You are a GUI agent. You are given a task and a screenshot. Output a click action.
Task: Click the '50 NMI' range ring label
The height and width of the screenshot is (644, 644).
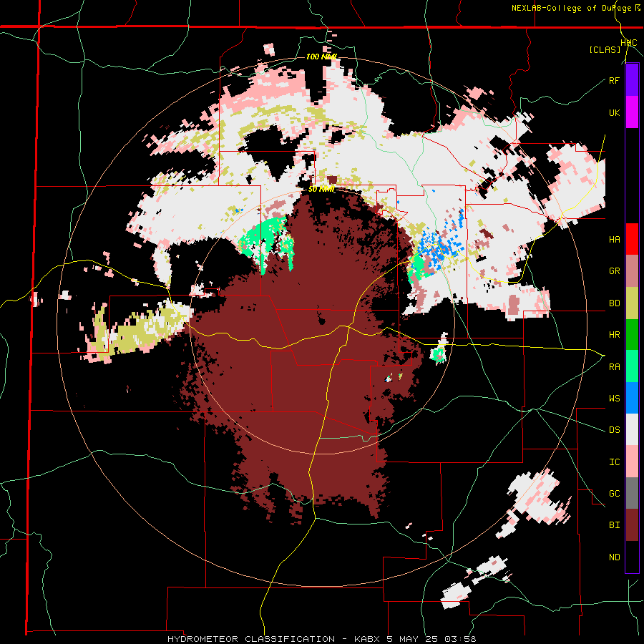[321, 189]
